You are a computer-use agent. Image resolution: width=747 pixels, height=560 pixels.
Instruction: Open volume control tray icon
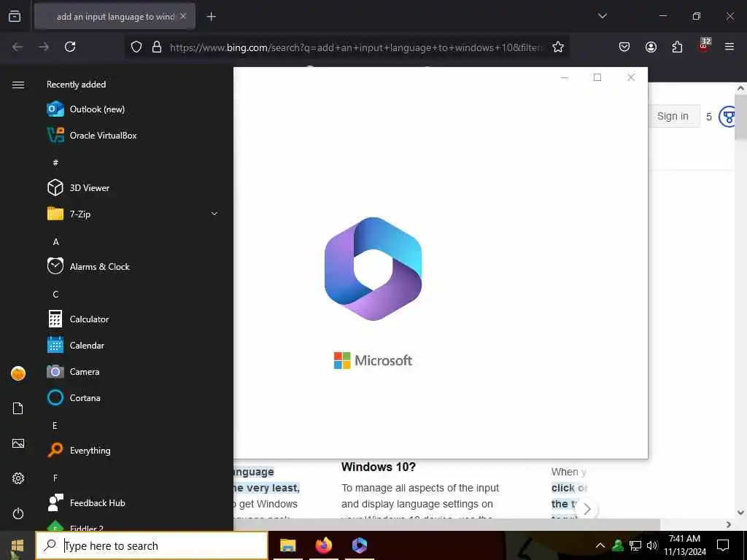tap(652, 545)
